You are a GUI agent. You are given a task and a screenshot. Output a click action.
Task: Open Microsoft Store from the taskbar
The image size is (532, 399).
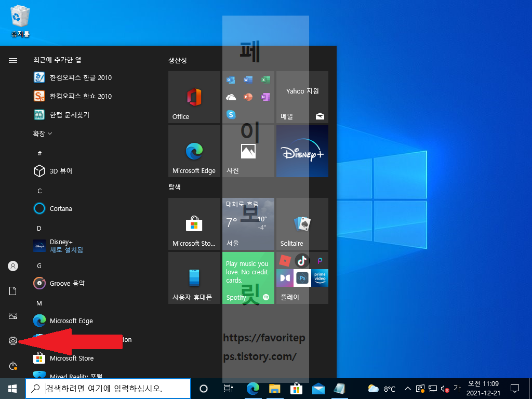point(296,389)
